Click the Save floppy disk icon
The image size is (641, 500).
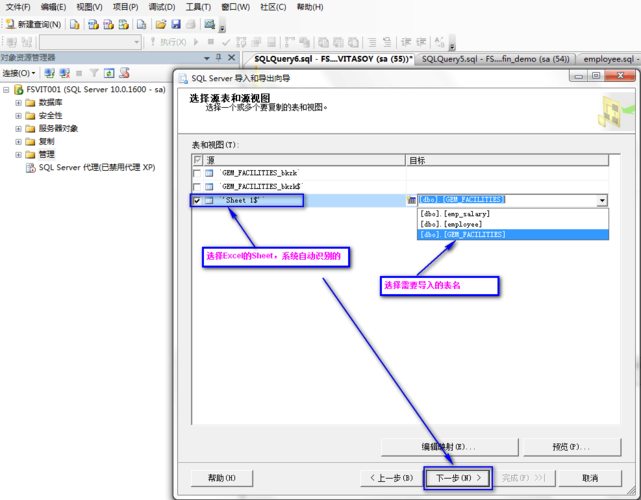pyautogui.click(x=176, y=25)
